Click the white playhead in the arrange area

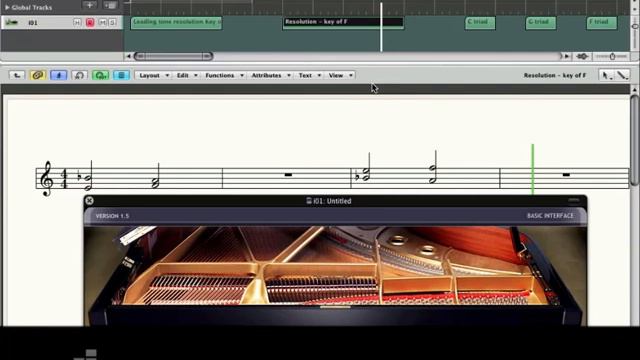pyautogui.click(x=382, y=27)
